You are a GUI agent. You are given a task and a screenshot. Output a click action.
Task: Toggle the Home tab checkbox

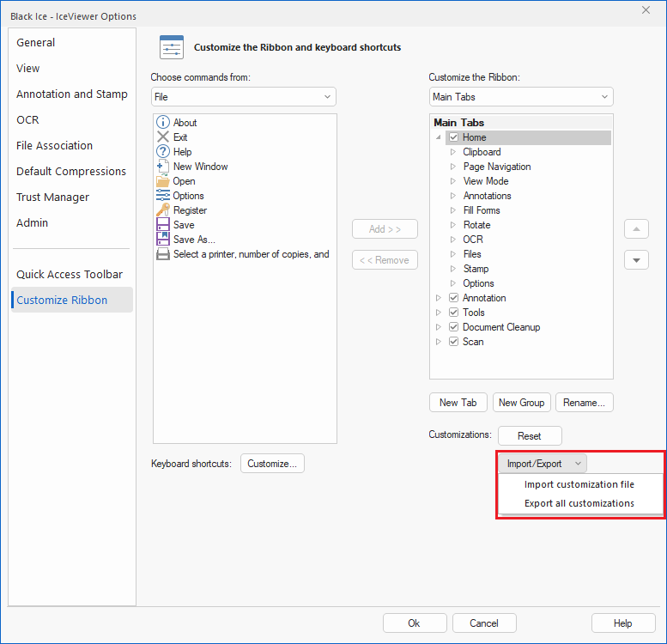(453, 137)
